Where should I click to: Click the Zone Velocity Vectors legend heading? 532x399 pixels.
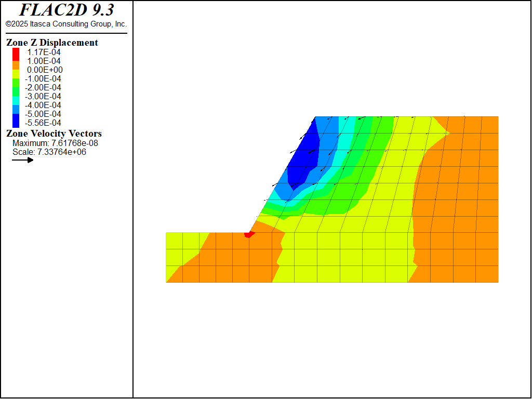coord(54,134)
